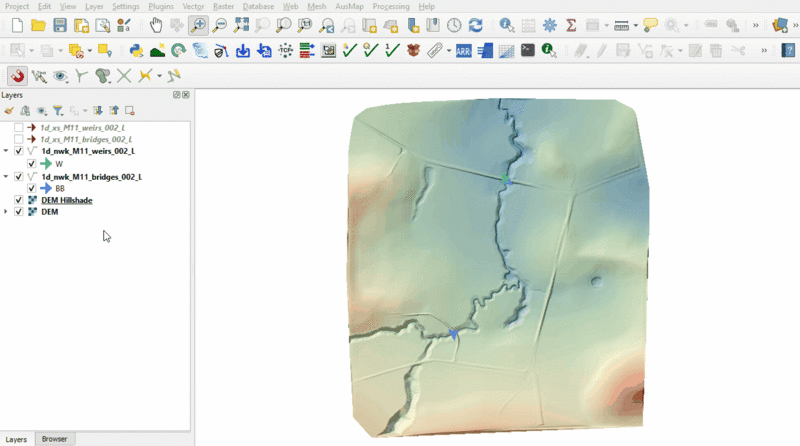The image size is (800, 446).
Task: Click the blue bridge arrow on map
Action: coord(453,333)
